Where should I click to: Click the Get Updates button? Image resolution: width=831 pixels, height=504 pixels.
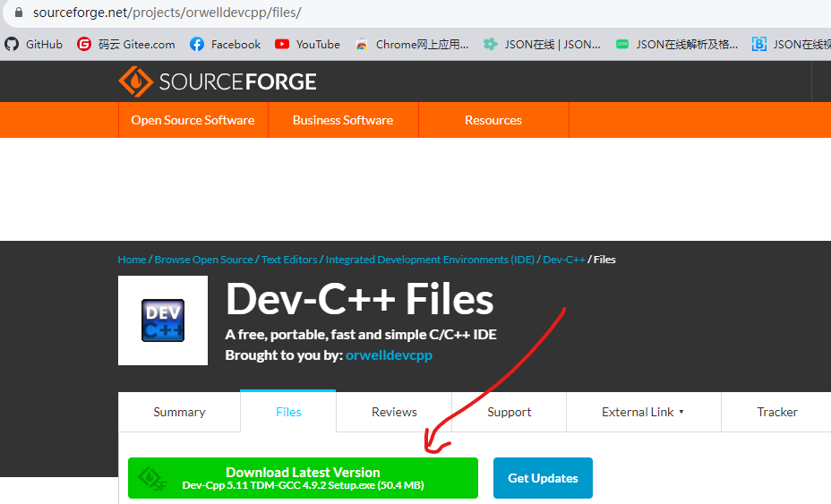pos(543,478)
